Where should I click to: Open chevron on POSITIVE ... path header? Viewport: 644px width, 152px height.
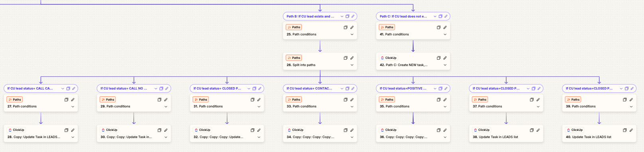coord(435,89)
